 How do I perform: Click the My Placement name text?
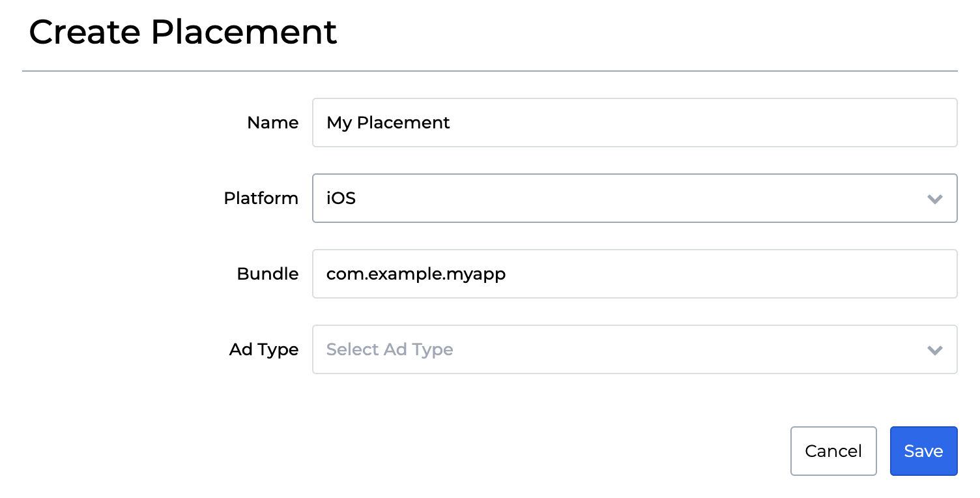pos(388,123)
